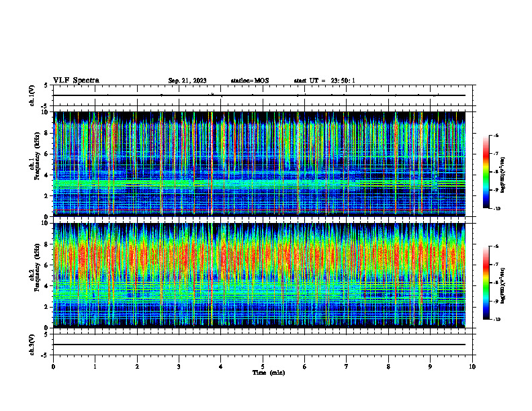Viewport: 532px width, 411px height.
Task: Click the ch.2 'Frequency (kHz)' axis label
Action: (x=37, y=267)
